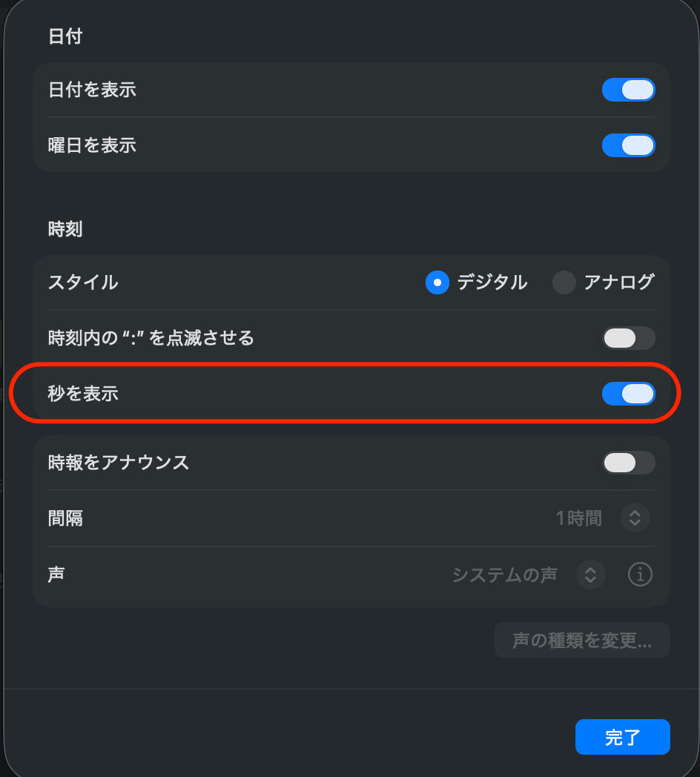Screen dimensions: 700x777
Task: Turn off the 秒を表示 toggle
Action: coord(628,394)
